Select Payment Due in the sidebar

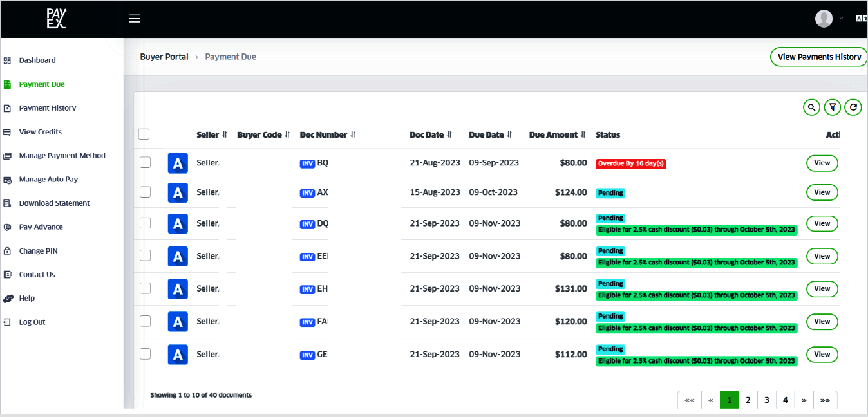tap(42, 84)
